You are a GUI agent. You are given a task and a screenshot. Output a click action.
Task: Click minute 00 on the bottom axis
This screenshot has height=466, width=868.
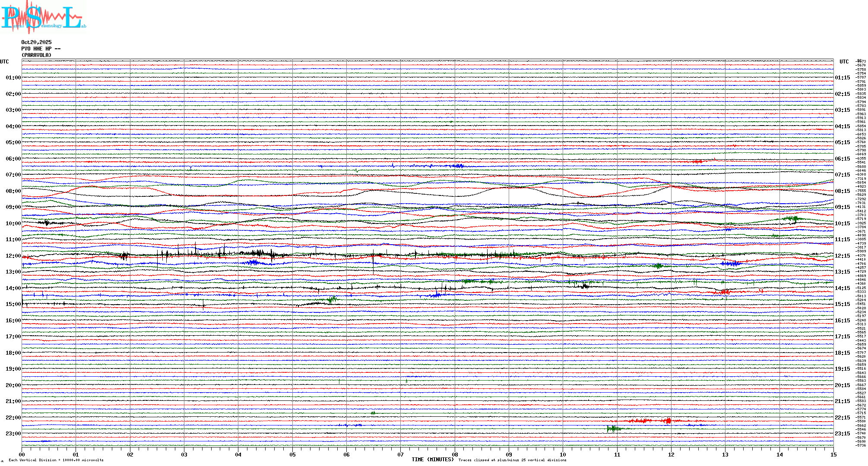pyautogui.click(x=22, y=455)
